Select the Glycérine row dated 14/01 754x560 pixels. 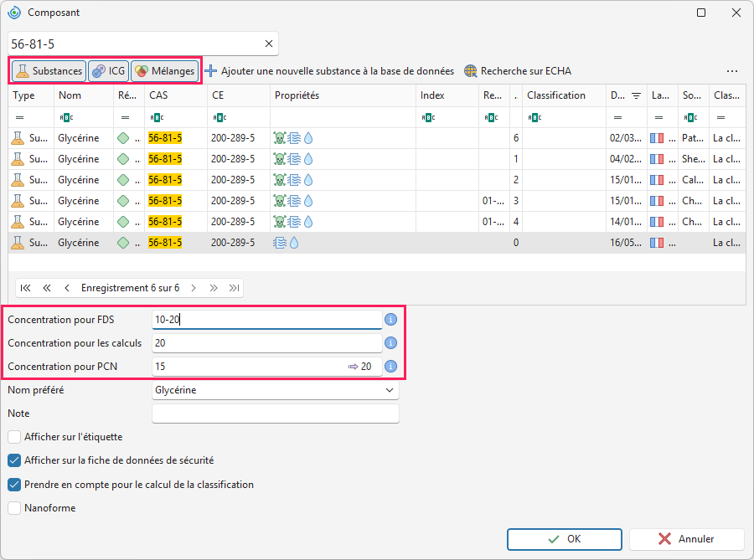[377, 222]
